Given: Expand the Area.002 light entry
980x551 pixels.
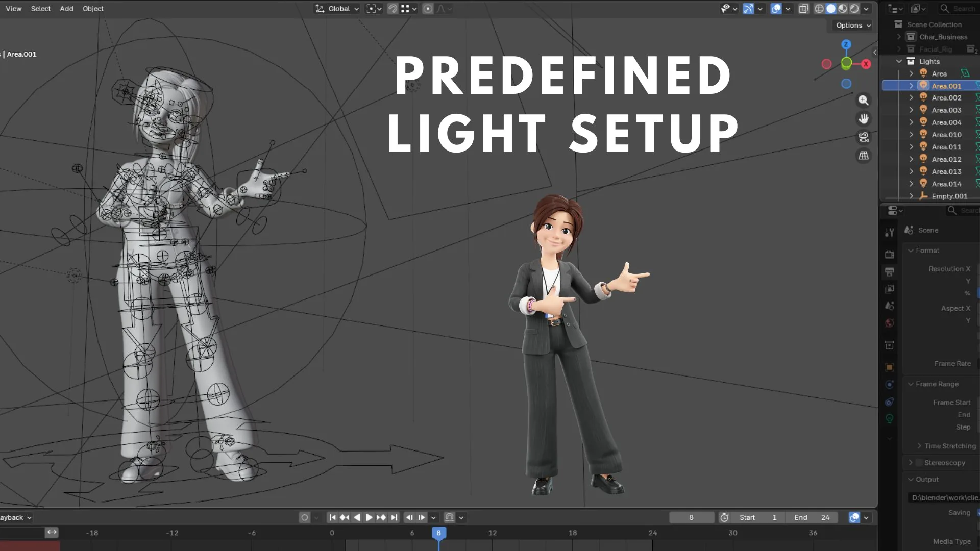Looking at the screenshot, I should (911, 97).
